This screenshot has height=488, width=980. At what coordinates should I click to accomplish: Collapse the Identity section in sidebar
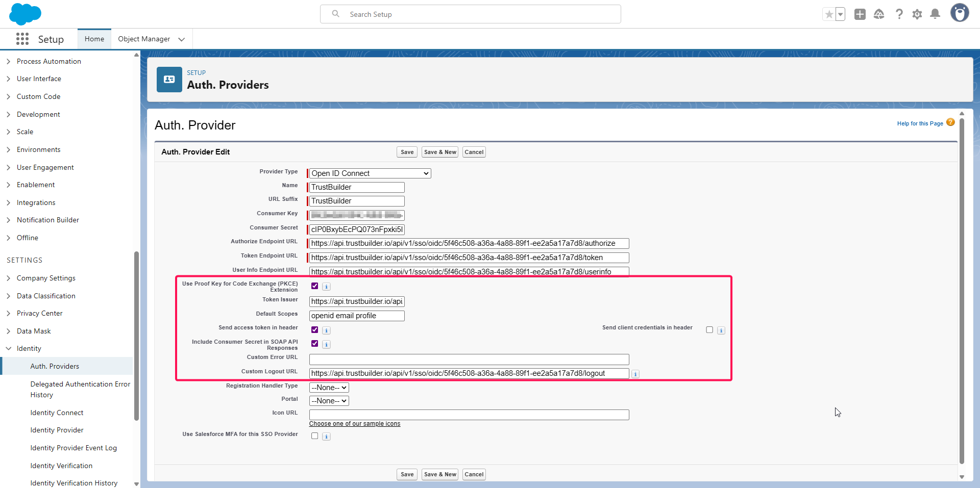(x=9, y=348)
